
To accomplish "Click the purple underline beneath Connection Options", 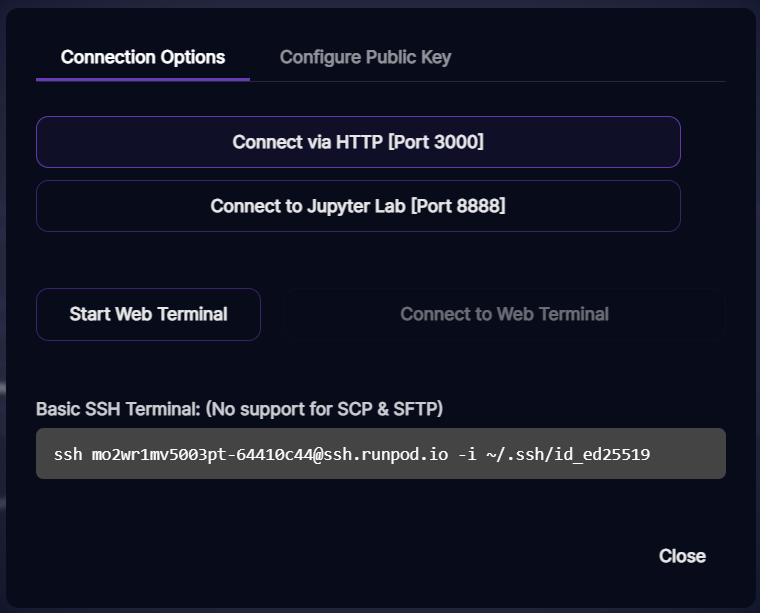I will point(143,79).
